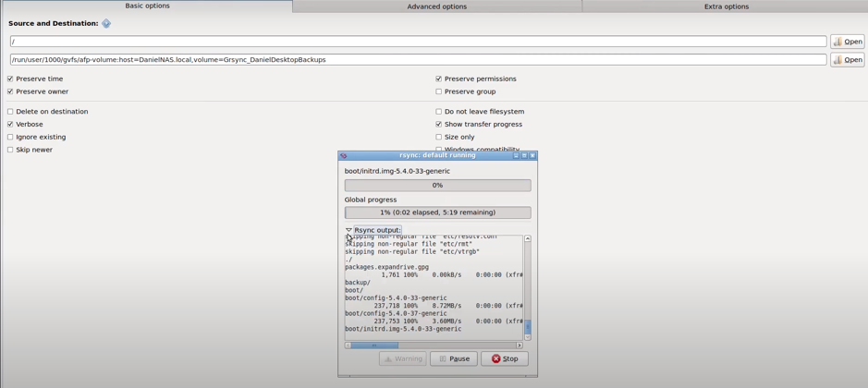Click the Warning button in the rsync dialog
The height and width of the screenshot is (388, 868).
[x=403, y=358]
